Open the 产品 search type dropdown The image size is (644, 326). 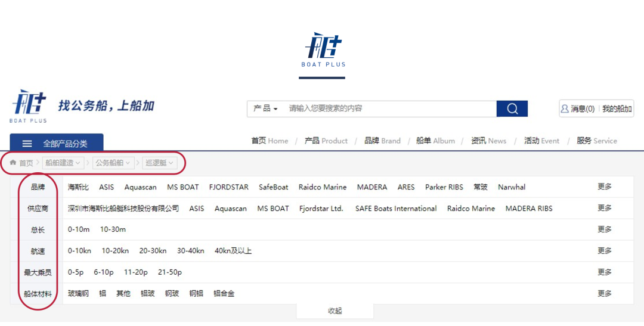[265, 108]
